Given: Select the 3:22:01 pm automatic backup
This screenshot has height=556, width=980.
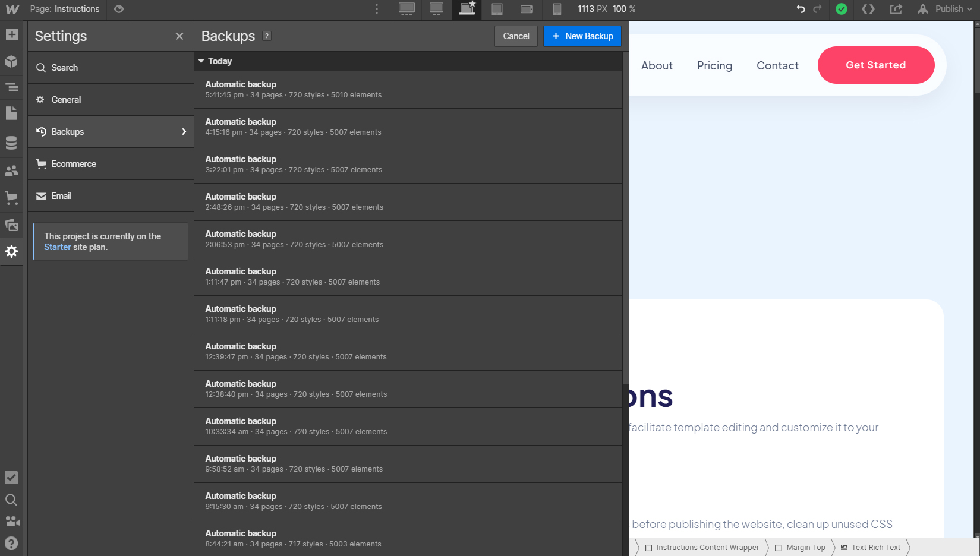Looking at the screenshot, I should 408,165.
